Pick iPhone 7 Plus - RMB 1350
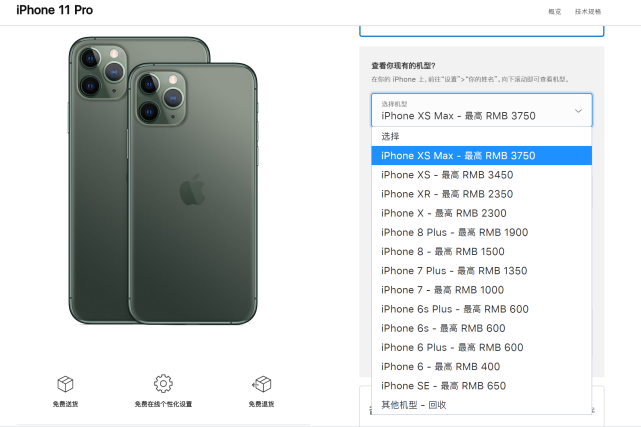 tap(482, 271)
